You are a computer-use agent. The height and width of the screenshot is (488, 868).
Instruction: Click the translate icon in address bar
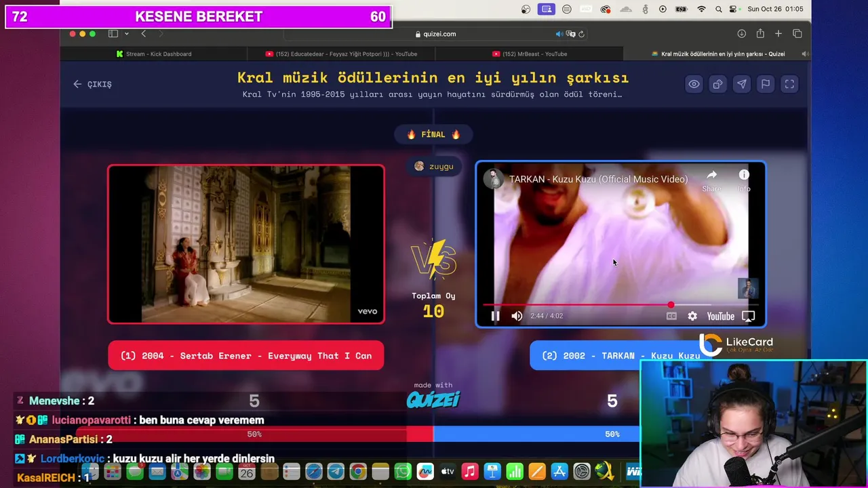coord(571,34)
